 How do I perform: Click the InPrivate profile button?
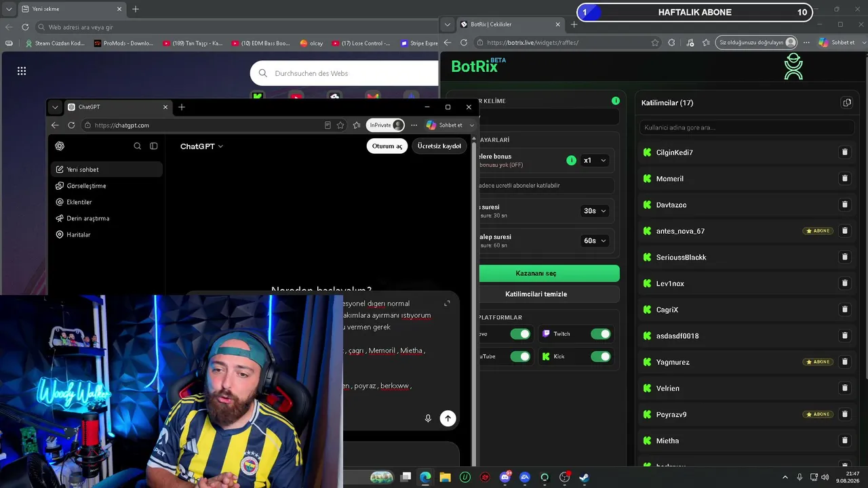pyautogui.click(x=385, y=125)
